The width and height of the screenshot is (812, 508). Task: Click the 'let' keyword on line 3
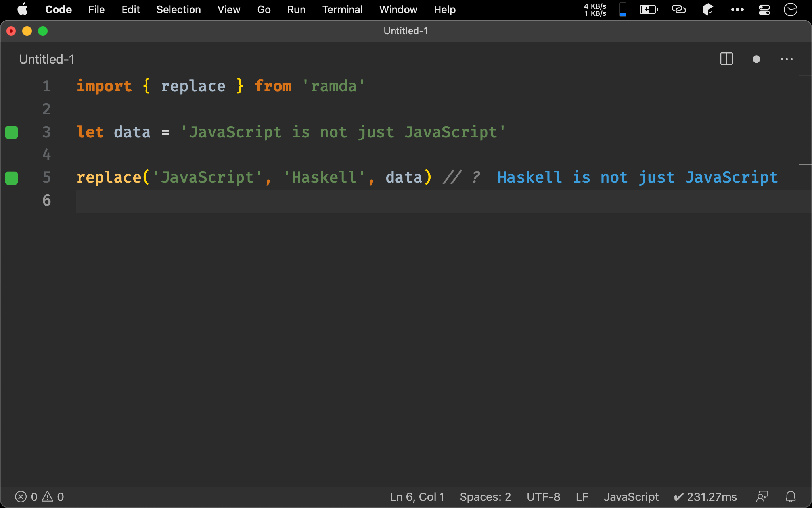click(90, 132)
